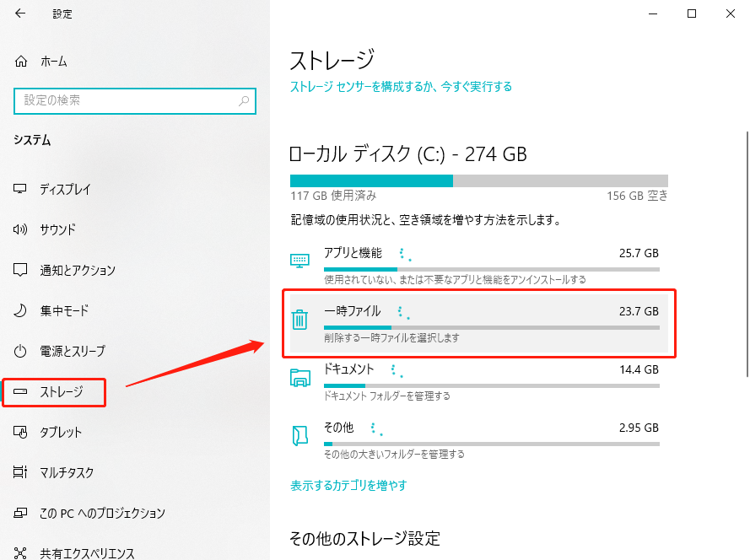Click the 設定の検索 search field
Screen dimensions: 750x560
coord(135,101)
